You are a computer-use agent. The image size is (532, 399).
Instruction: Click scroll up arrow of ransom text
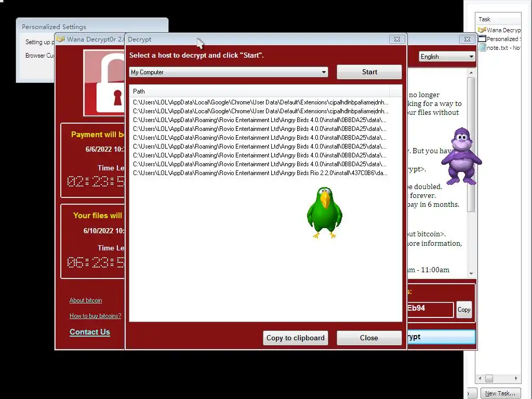pos(471,73)
